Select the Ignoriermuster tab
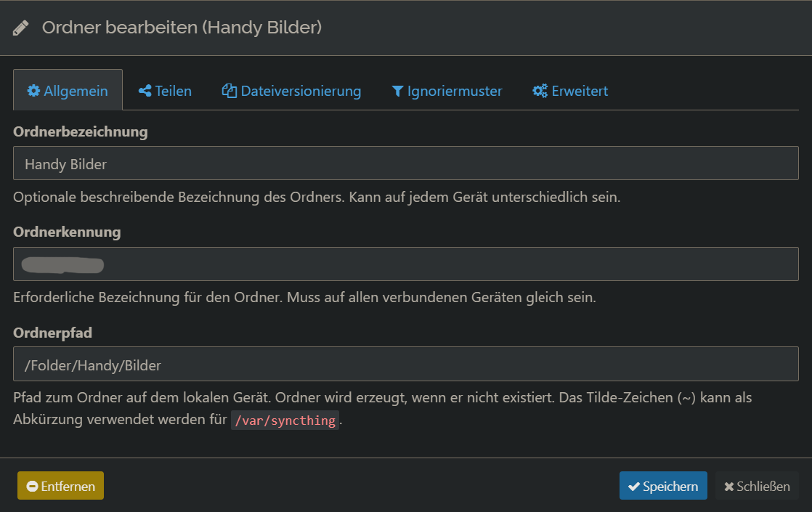The height and width of the screenshot is (512, 812). click(447, 91)
